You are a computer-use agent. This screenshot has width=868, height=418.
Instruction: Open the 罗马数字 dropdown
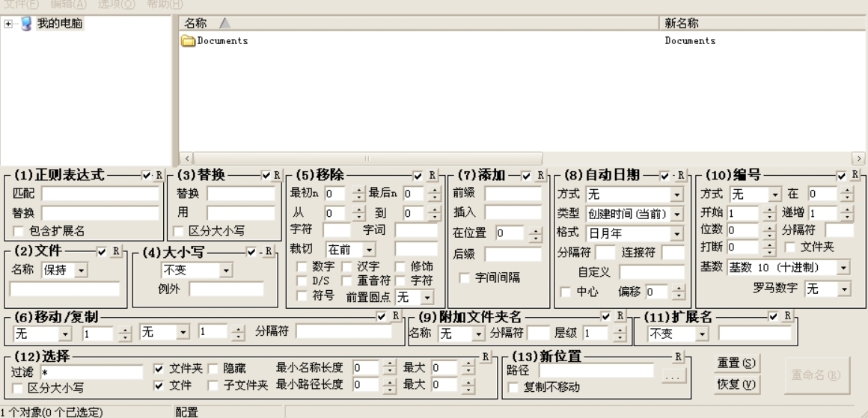[x=843, y=289]
